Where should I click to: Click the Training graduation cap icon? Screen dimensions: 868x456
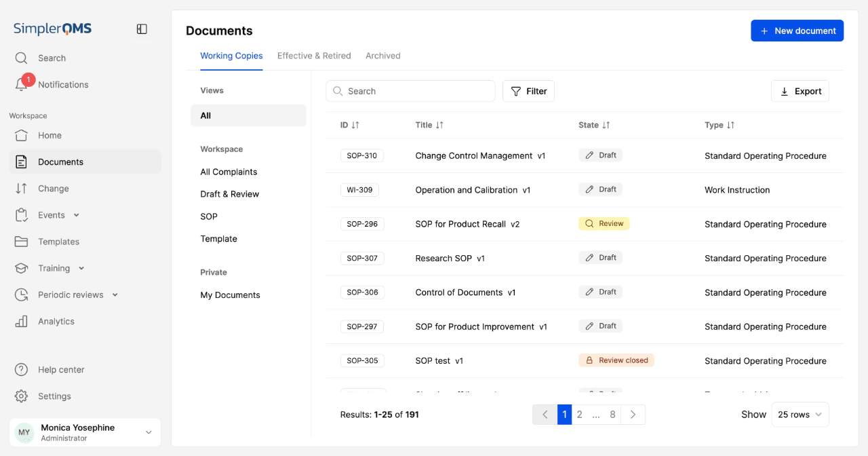21,268
